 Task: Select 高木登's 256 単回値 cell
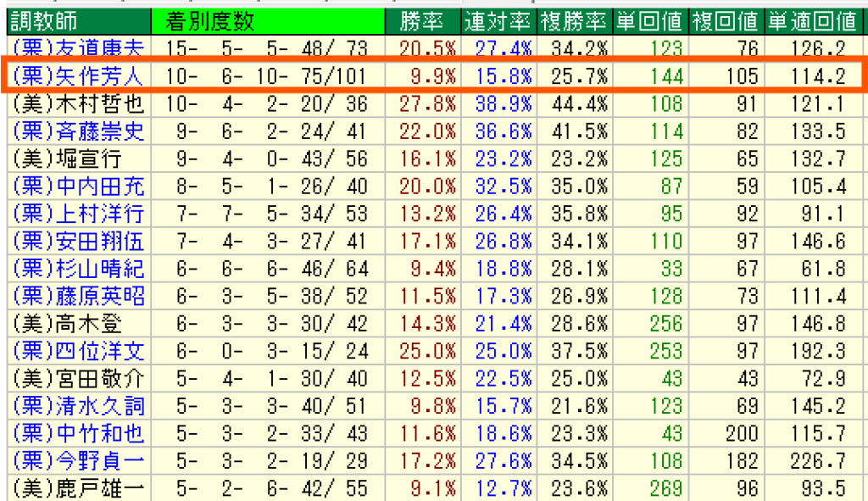(665, 324)
